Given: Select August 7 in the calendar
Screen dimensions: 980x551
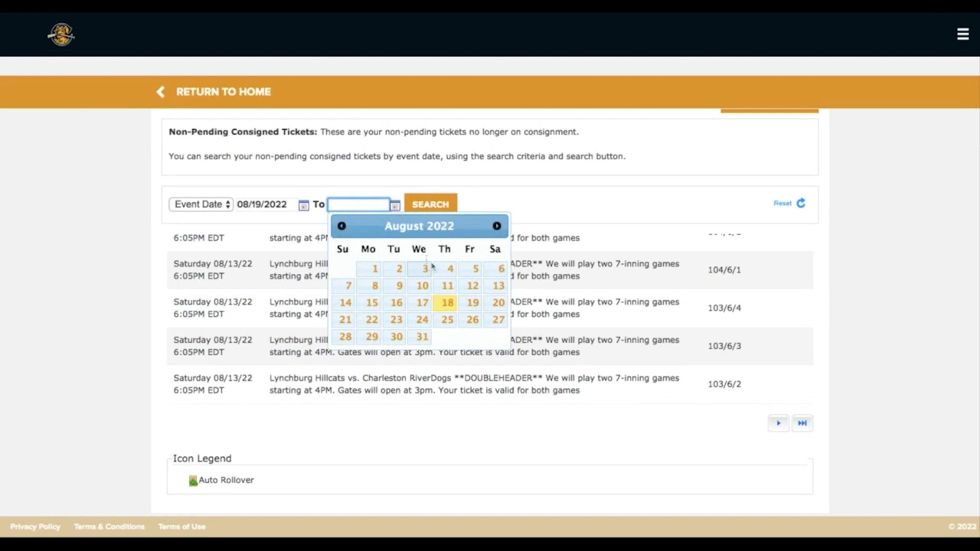Looking at the screenshot, I should [343, 286].
